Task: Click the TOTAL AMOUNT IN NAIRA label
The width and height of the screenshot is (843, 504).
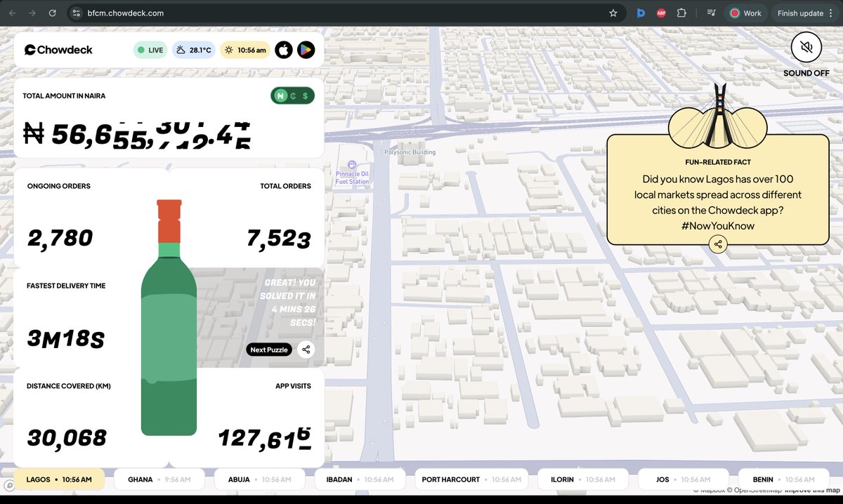Action: (64, 95)
